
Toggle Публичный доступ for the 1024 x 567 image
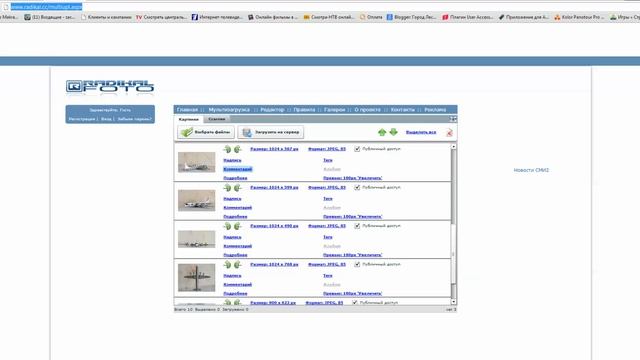pos(357,149)
